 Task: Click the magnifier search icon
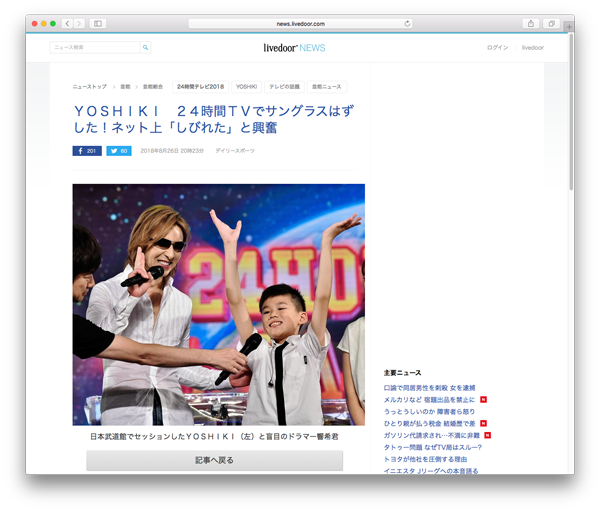coord(145,47)
